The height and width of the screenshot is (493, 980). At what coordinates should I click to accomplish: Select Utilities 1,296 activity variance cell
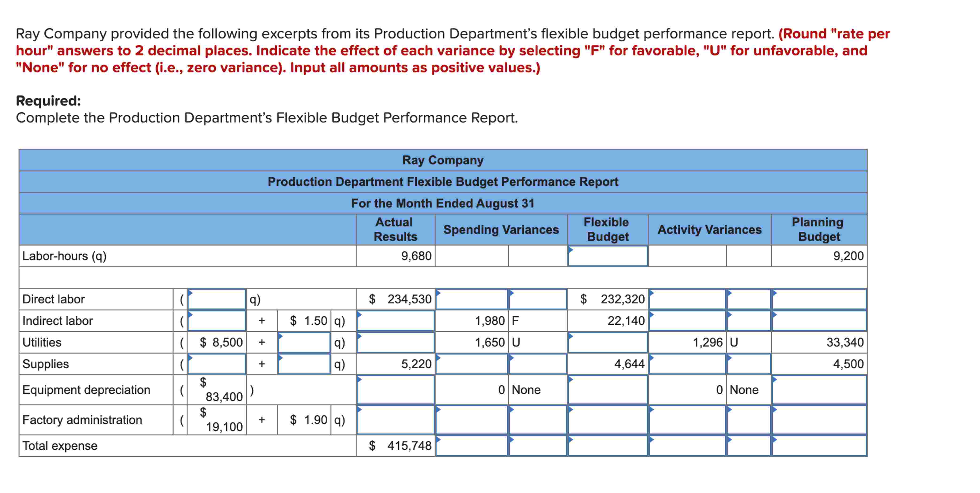[x=687, y=342]
